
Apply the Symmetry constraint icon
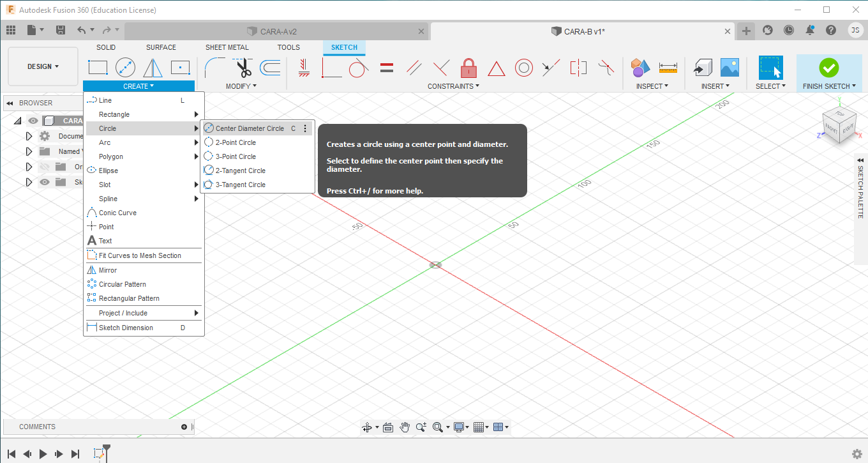(578, 67)
